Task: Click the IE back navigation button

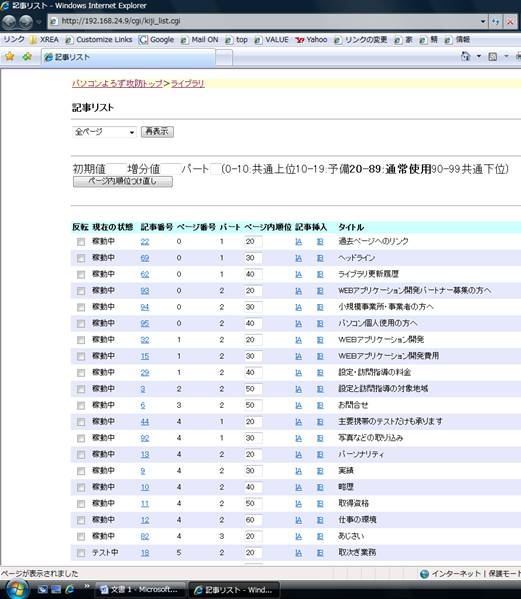Action: pos(10,22)
